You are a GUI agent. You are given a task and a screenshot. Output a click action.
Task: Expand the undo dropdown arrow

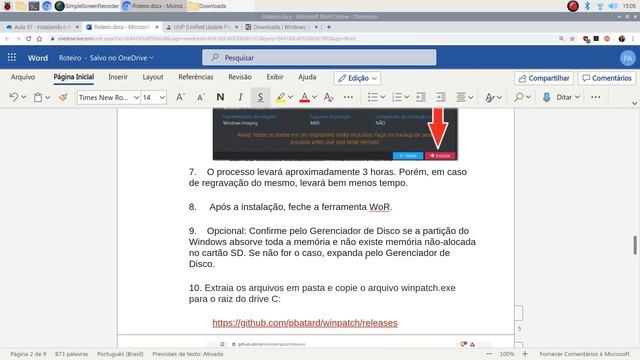click(x=24, y=97)
